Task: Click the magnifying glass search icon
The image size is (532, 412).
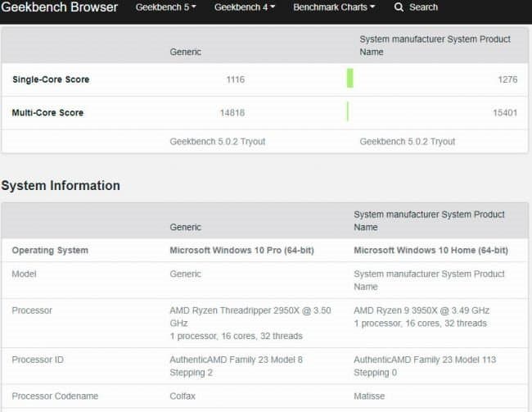Action: click(399, 7)
